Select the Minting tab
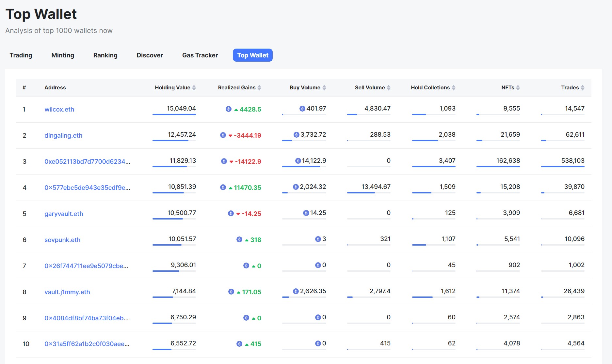The height and width of the screenshot is (364, 612). point(63,55)
